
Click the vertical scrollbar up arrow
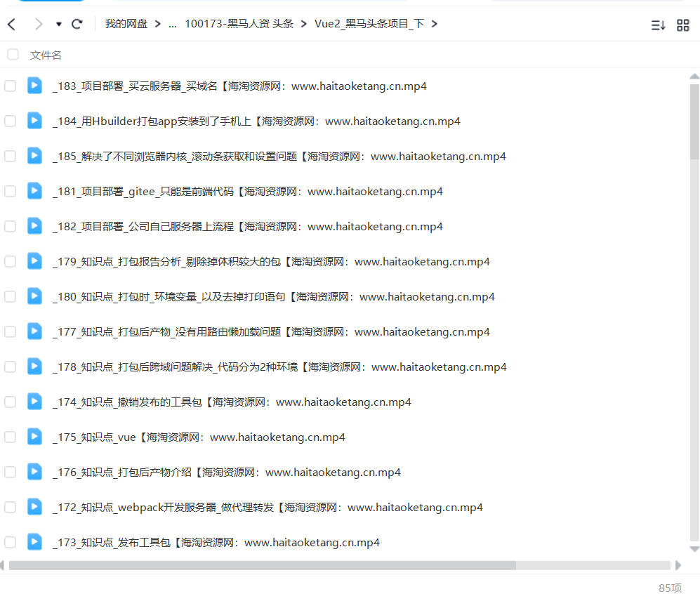[x=694, y=77]
